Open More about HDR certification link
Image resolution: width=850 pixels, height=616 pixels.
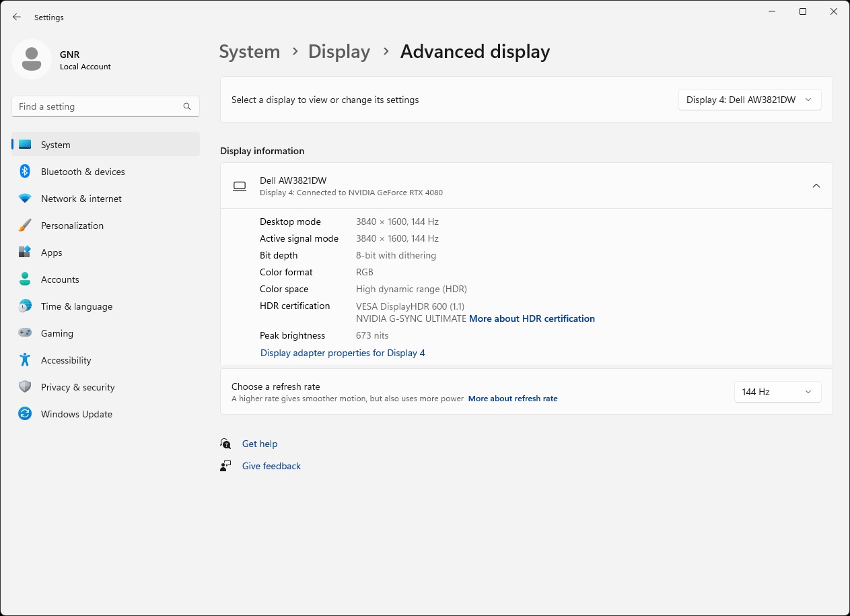click(x=532, y=318)
